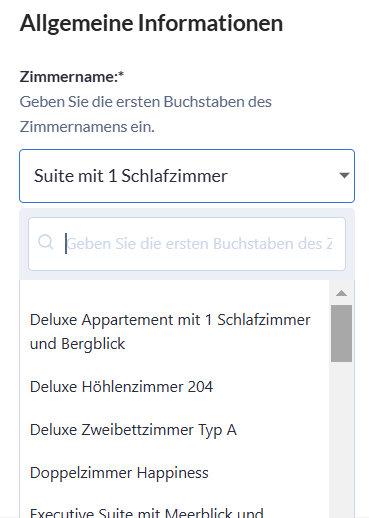Click the magnifier search icon
This screenshot has height=518, width=369.
46,242
